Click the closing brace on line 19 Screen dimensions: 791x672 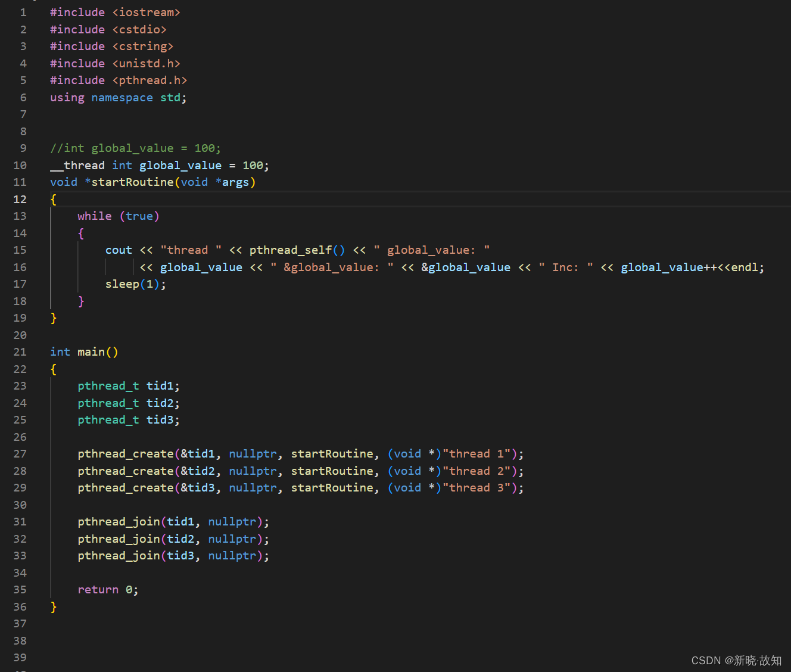[54, 318]
